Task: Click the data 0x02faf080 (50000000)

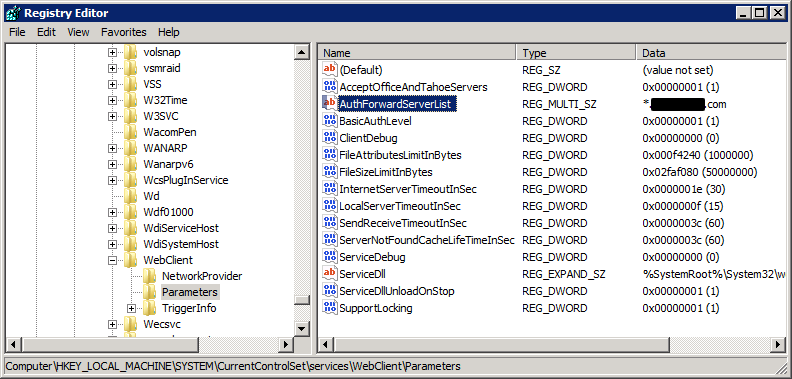Action: [700, 172]
